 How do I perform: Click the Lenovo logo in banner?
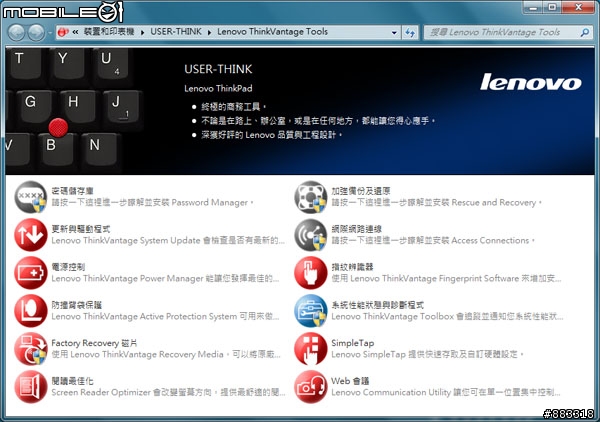tap(531, 81)
